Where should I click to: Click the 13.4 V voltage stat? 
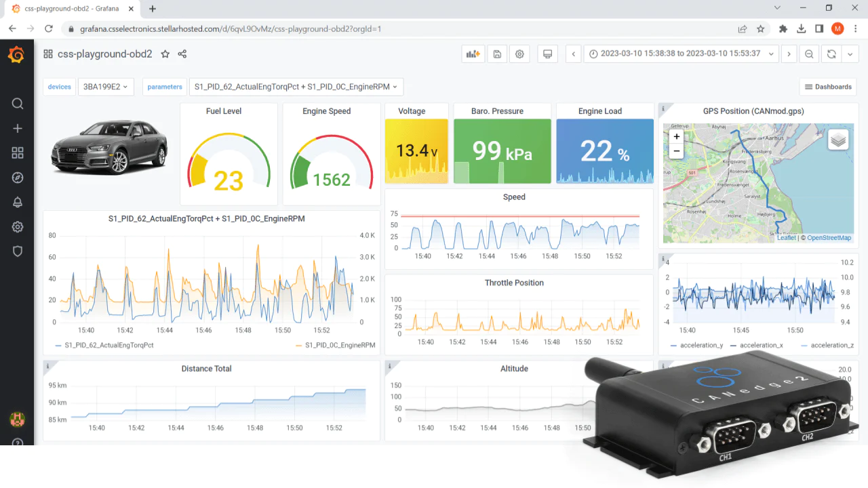tap(416, 150)
